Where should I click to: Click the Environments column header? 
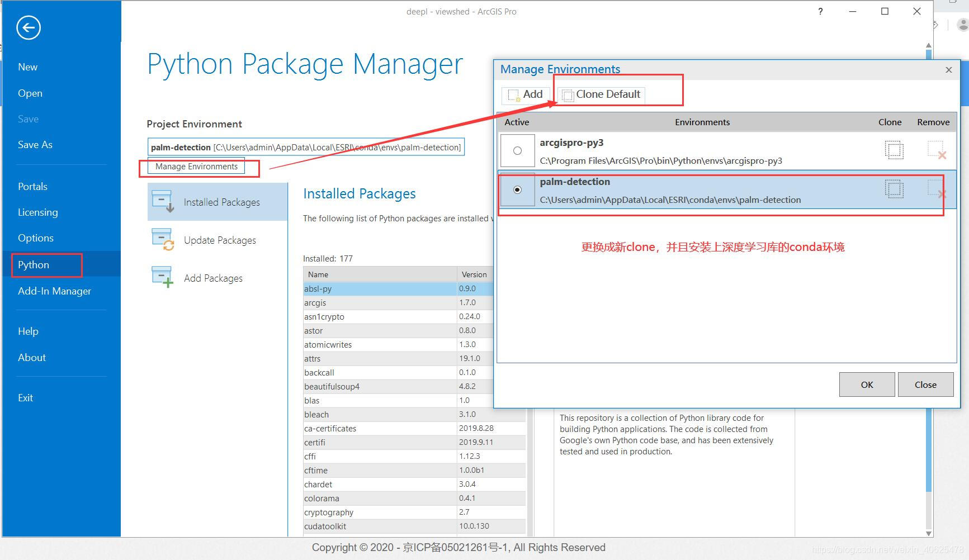(x=702, y=122)
